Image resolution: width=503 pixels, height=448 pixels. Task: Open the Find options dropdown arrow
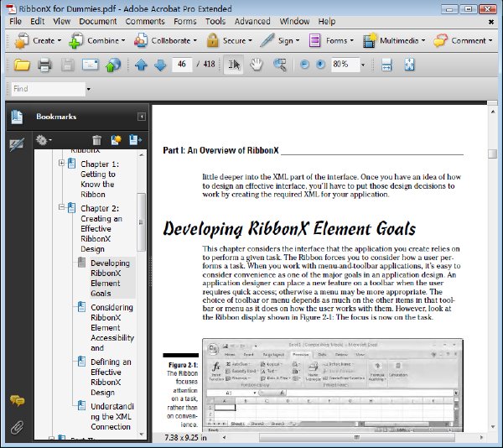tap(89, 89)
